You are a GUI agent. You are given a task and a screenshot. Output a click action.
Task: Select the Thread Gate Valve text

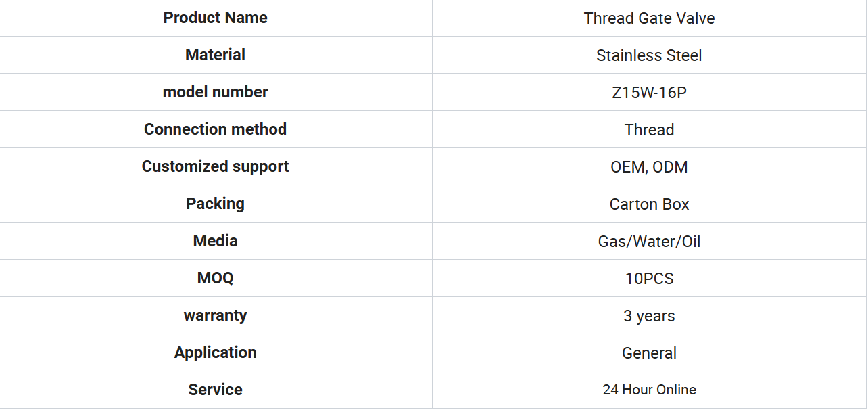(649, 18)
